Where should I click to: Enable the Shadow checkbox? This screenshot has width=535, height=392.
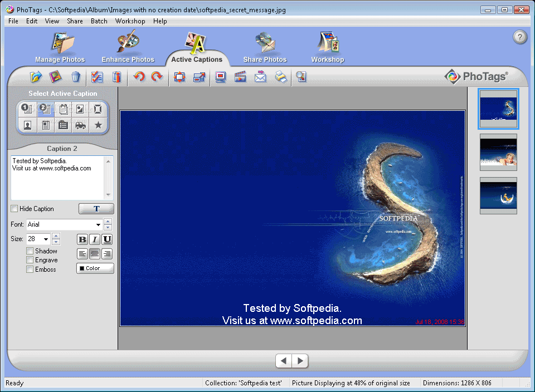[x=30, y=251]
